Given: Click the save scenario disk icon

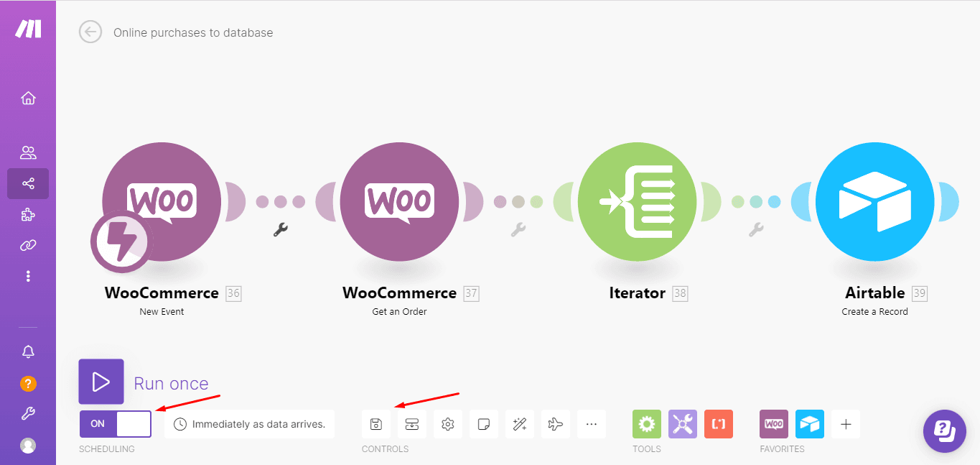Looking at the screenshot, I should 376,424.
